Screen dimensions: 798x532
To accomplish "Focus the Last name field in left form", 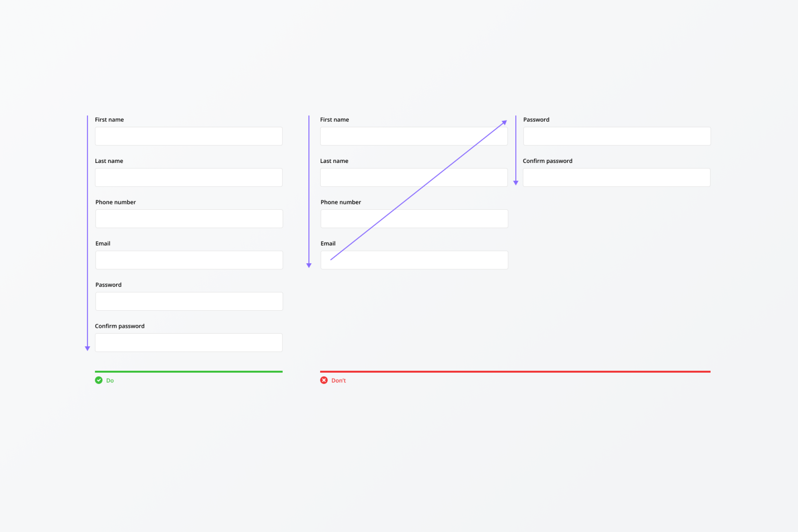I will pyautogui.click(x=189, y=178).
